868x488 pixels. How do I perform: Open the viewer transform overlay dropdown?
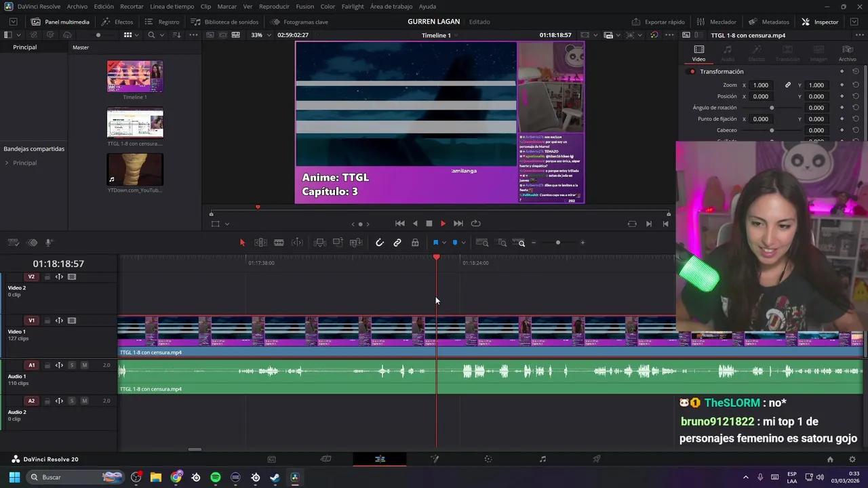pyautogui.click(x=226, y=224)
